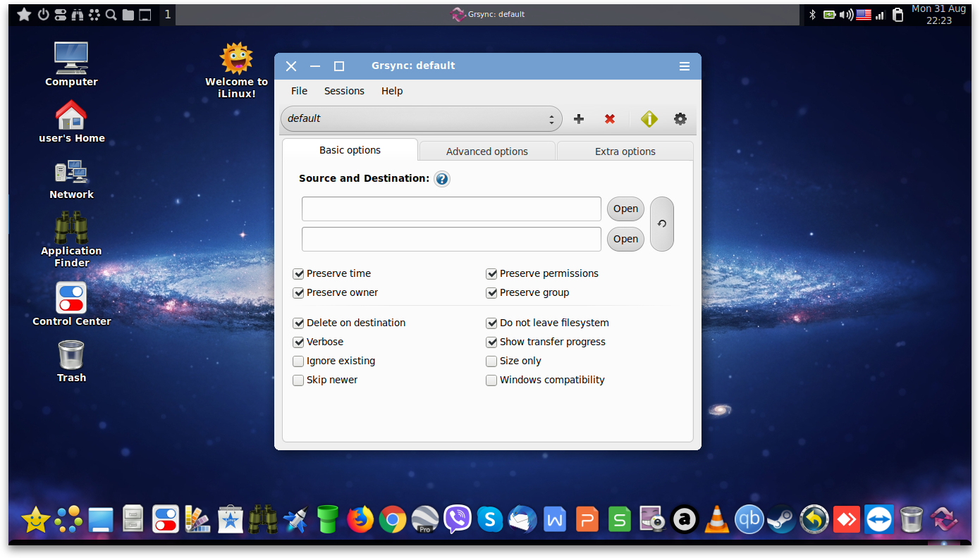The height and width of the screenshot is (558, 980).
Task: Click the blue help icon beside Source and Destination
Action: pos(442,179)
